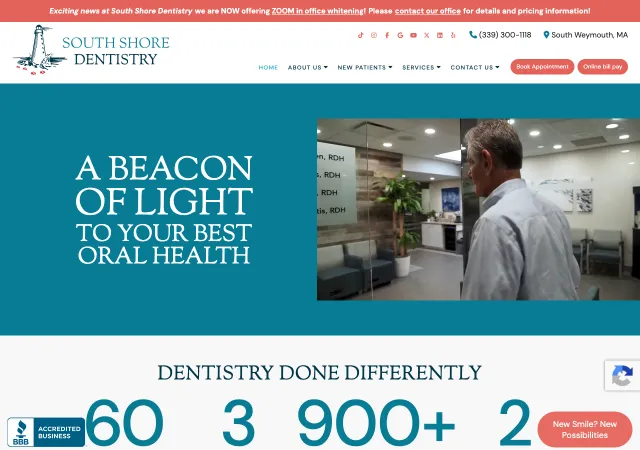Click the 900+ statistic number
640x450 pixels.
coord(376,423)
